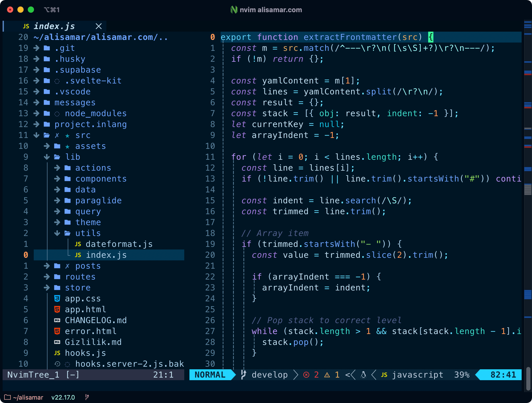The width and height of the screenshot is (532, 403).
Task: Click the star bookmark icon beside assets folder
Action: pyautogui.click(x=67, y=146)
